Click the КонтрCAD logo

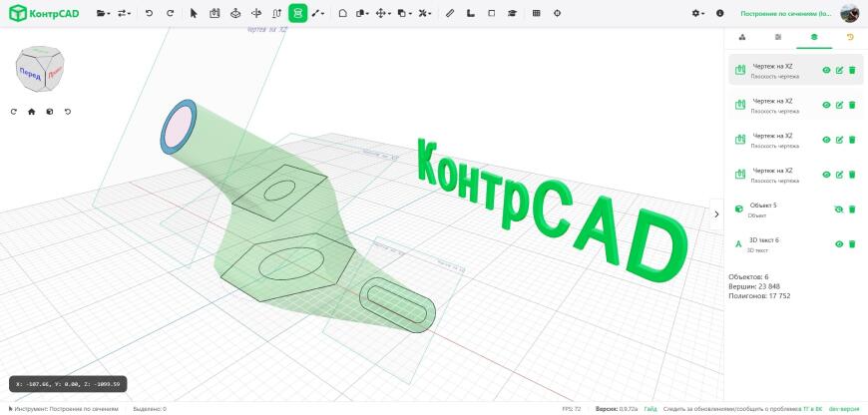[x=44, y=13]
